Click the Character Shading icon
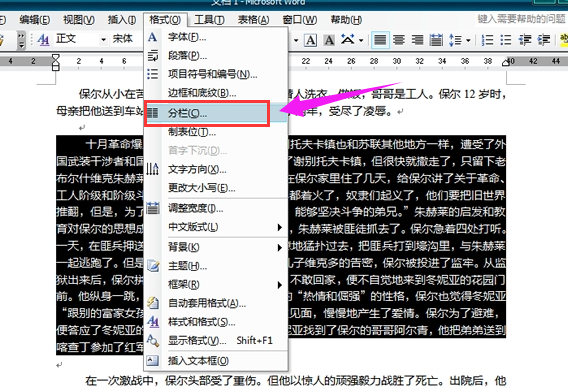568x389 pixels. click(329, 40)
